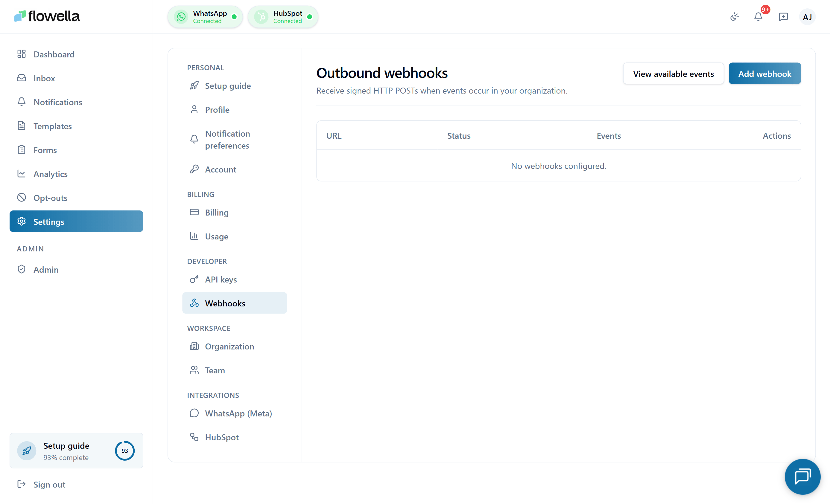Open Analytics in the sidebar
Screen dimensions: 830x504
coord(77,174)
